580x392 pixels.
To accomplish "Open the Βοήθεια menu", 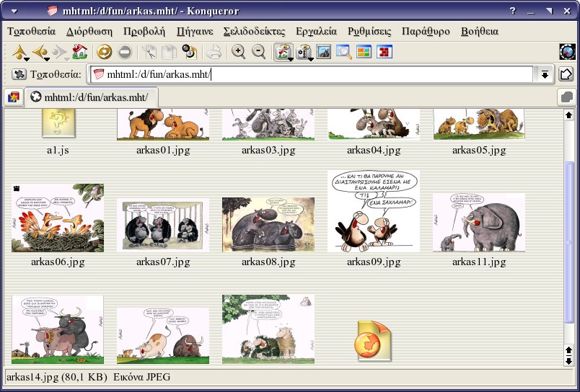I will coord(480,32).
